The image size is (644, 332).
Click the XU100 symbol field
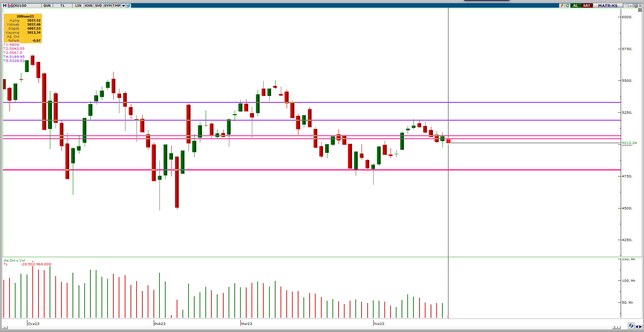pos(21,6)
